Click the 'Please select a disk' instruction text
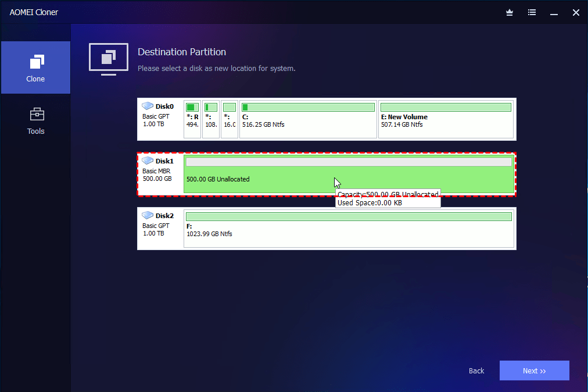588x392 pixels. (x=216, y=68)
